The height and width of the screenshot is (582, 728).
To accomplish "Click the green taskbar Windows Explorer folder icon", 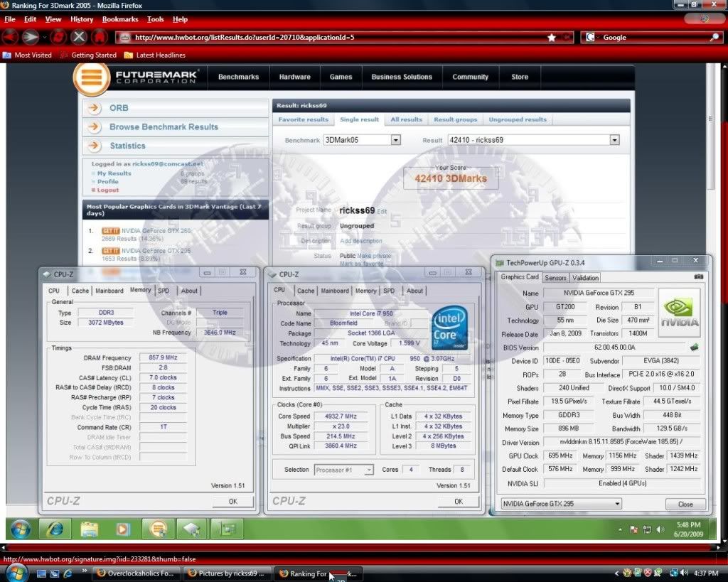I will tap(89, 529).
